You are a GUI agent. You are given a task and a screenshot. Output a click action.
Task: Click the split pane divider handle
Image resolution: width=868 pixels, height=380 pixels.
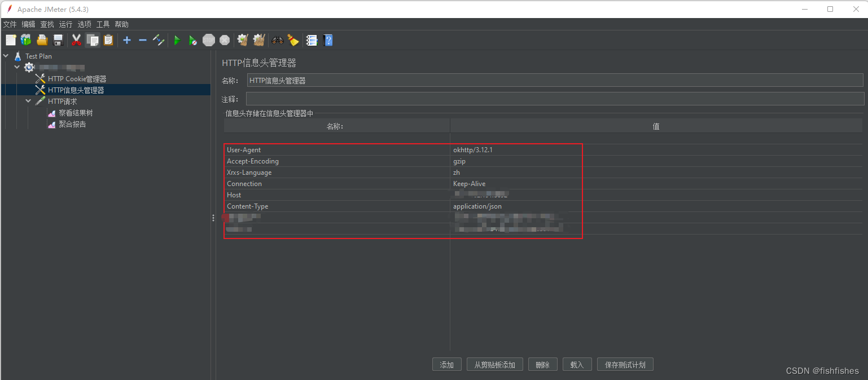(213, 218)
